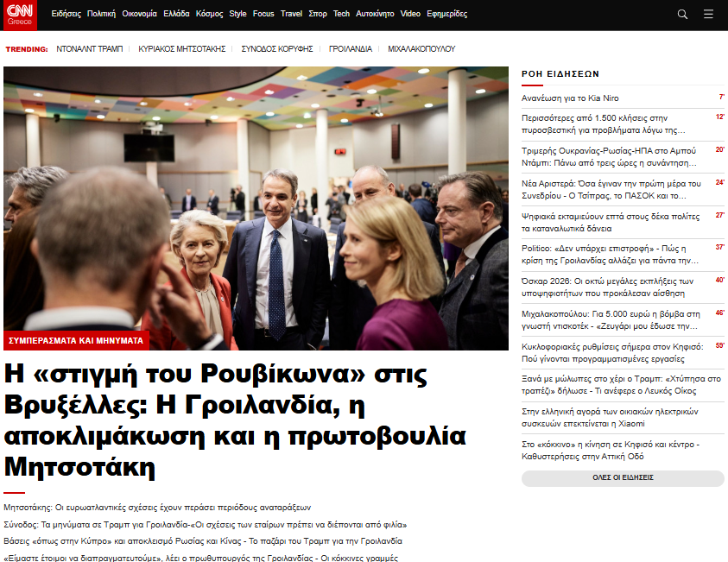Open the Αυτοκίνητο section
This screenshot has height=562, width=728.
point(376,15)
